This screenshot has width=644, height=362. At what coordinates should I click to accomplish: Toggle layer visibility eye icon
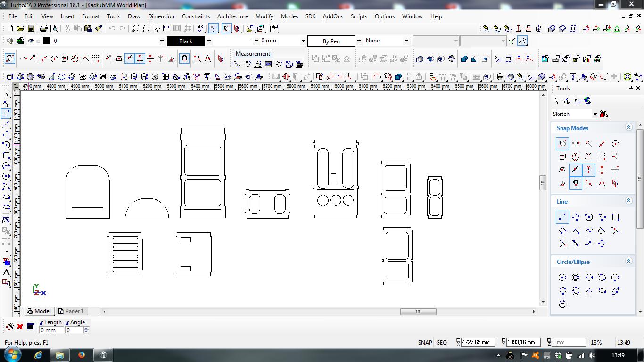[31, 41]
